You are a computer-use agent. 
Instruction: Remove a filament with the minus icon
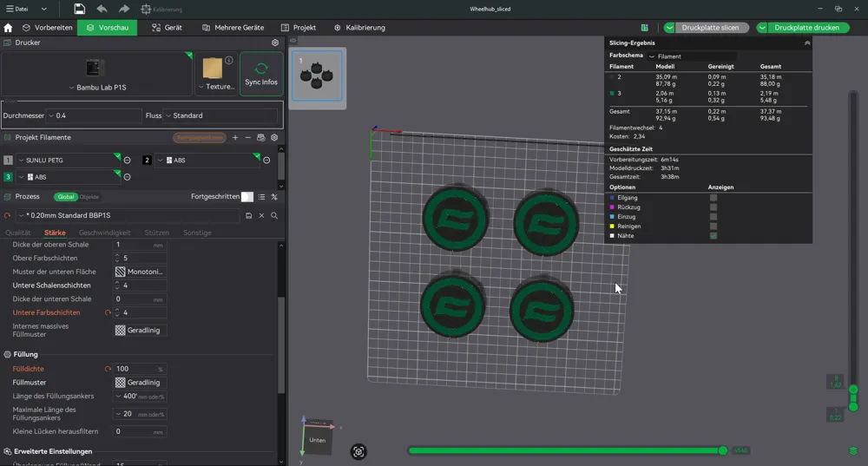[247, 137]
